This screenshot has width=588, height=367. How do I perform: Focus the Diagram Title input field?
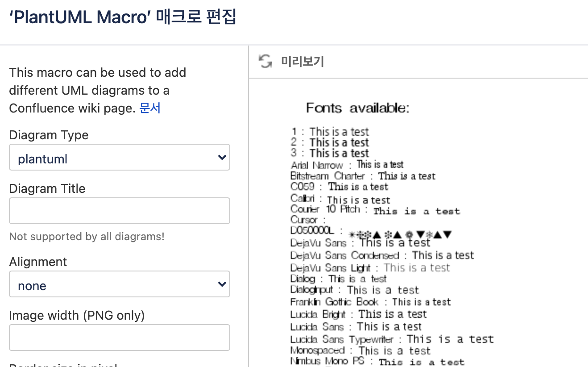[120, 211]
